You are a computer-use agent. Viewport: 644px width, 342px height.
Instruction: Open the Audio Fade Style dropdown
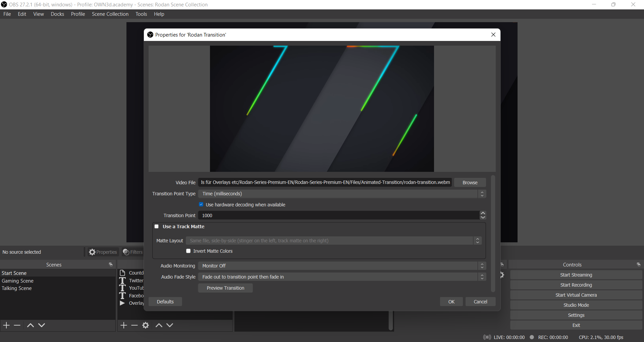[341, 277]
